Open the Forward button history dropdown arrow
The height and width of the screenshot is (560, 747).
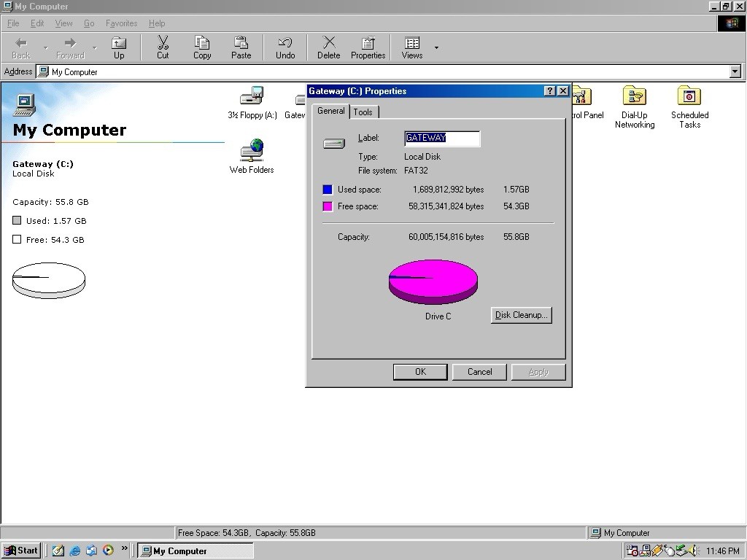tap(94, 47)
